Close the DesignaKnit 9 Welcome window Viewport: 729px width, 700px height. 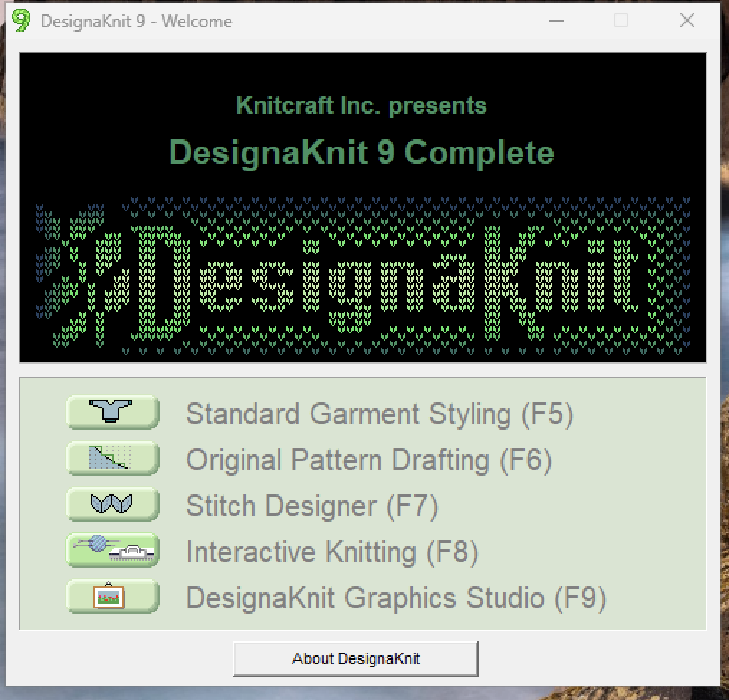tap(687, 20)
